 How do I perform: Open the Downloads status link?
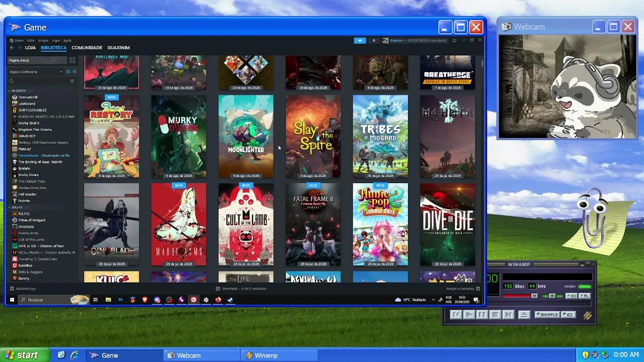pyautogui.click(x=241, y=289)
